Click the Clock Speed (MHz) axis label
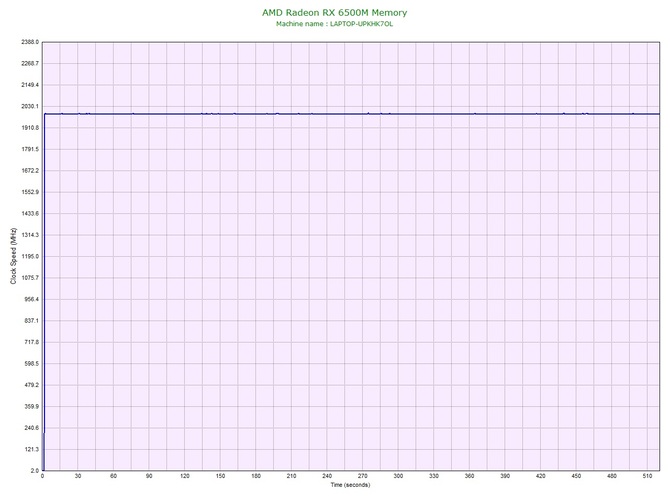This screenshot has width=670, height=502. 13,256
